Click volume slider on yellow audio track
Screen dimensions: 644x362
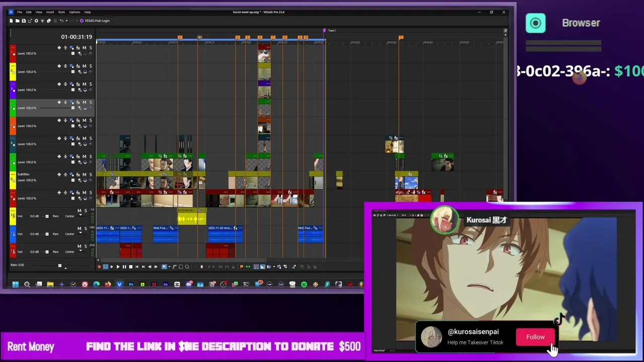tap(47, 216)
